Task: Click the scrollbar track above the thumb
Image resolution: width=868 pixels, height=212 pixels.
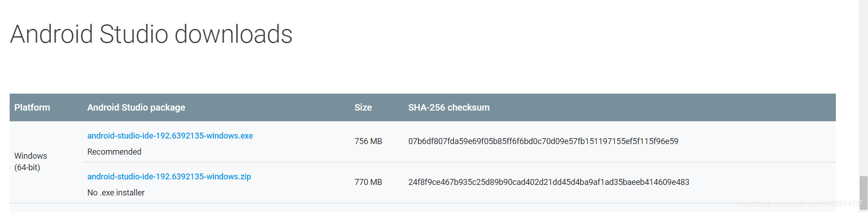Action: click(x=863, y=87)
